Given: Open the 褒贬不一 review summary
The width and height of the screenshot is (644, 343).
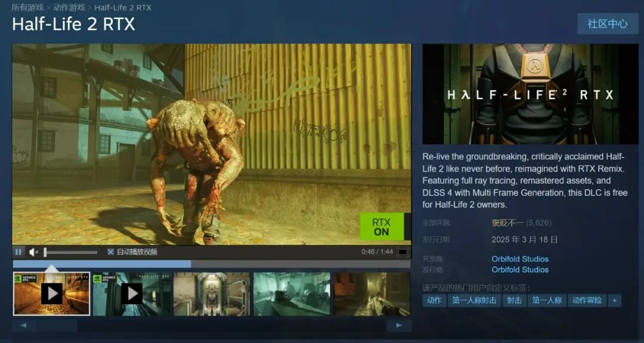Looking at the screenshot, I should pos(507,223).
